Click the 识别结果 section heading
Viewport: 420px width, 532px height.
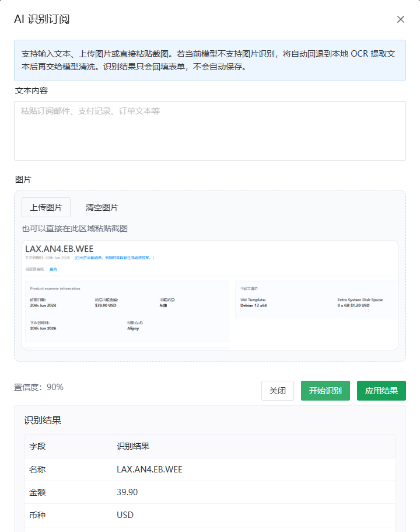point(43,420)
